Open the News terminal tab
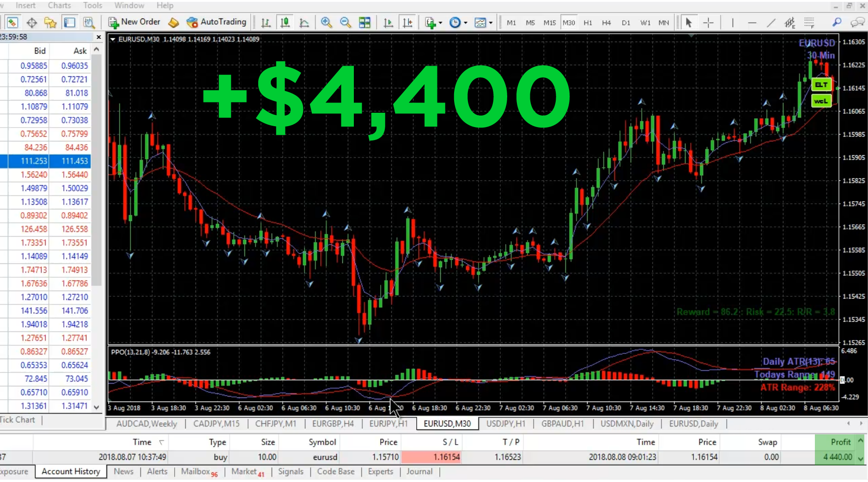Image resolution: width=868 pixels, height=482 pixels. pos(123,471)
